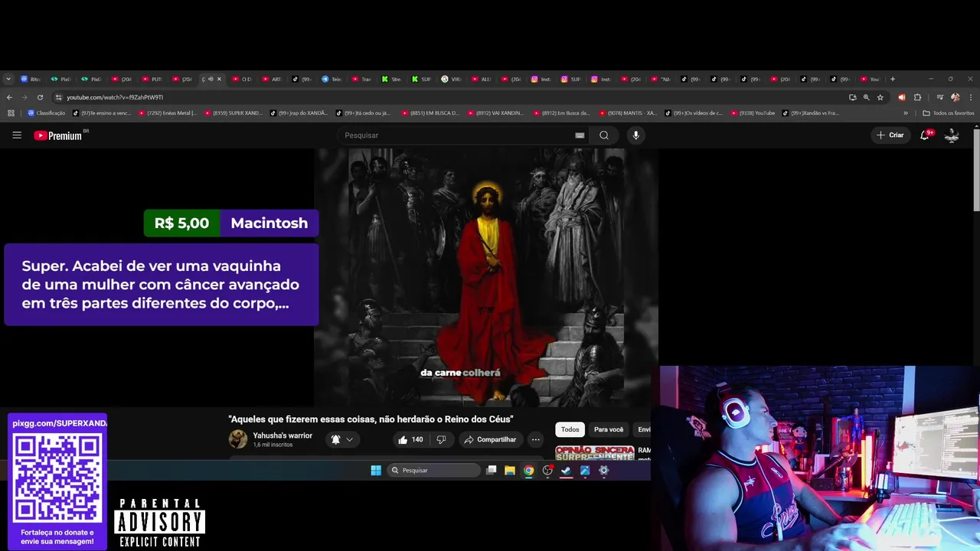Open a new browser tab
The height and width of the screenshot is (551, 980).
click(892, 79)
